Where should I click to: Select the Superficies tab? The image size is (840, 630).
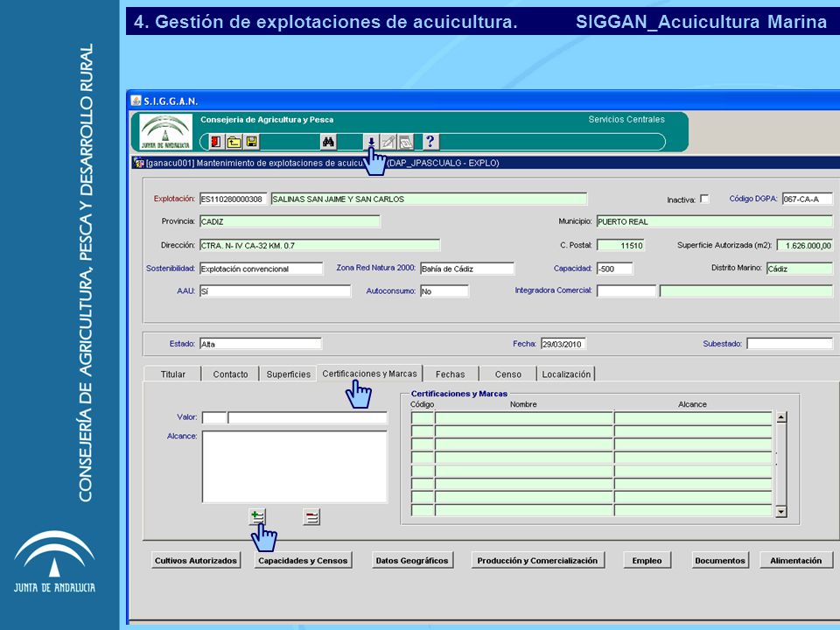[x=288, y=374]
